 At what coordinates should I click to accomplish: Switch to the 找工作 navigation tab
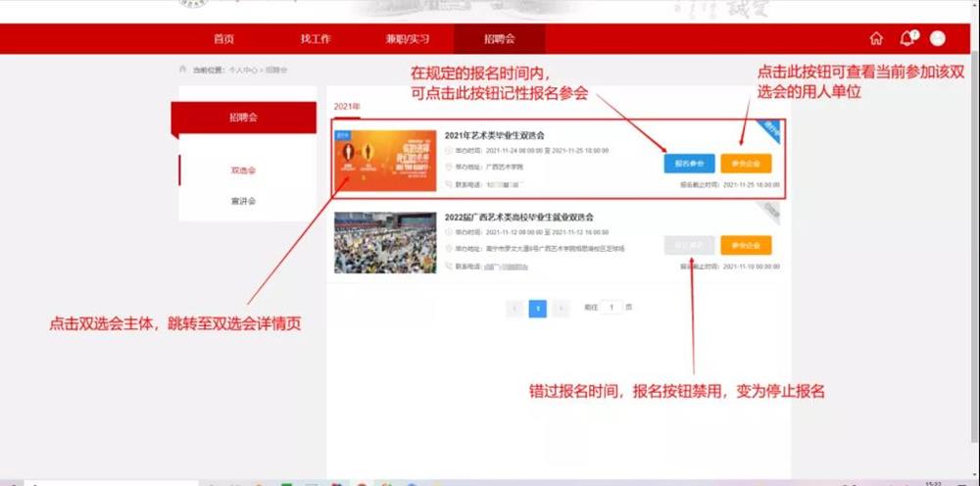click(316, 39)
